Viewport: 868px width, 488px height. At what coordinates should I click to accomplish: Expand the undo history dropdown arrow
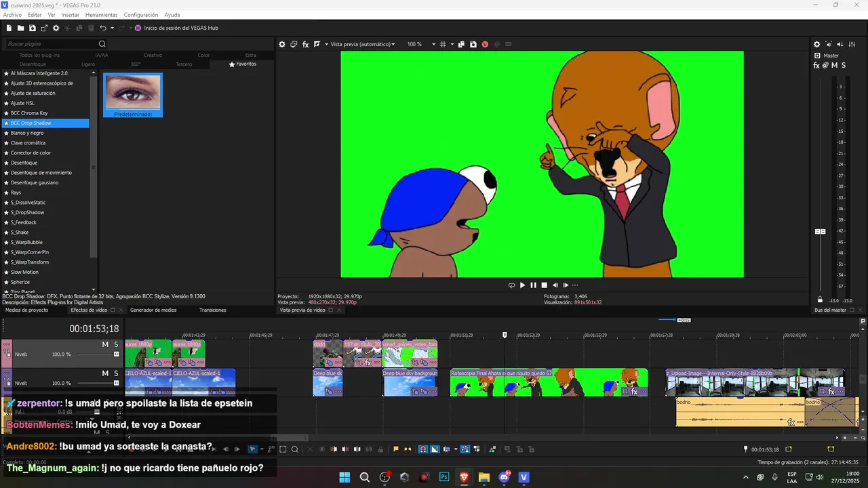click(112, 28)
